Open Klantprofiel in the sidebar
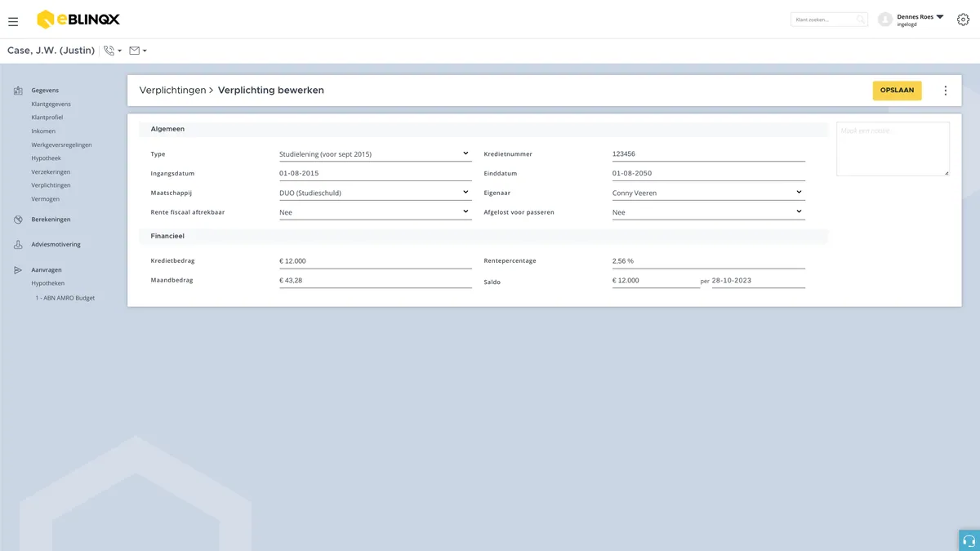The image size is (980, 551). pos(47,118)
